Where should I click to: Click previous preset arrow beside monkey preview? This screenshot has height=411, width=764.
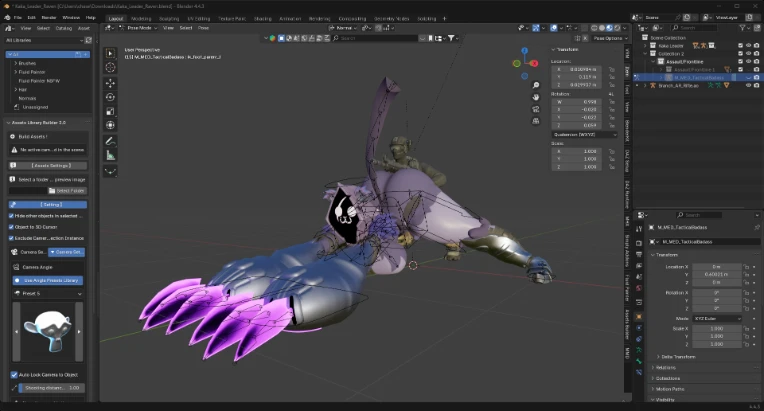click(x=17, y=332)
